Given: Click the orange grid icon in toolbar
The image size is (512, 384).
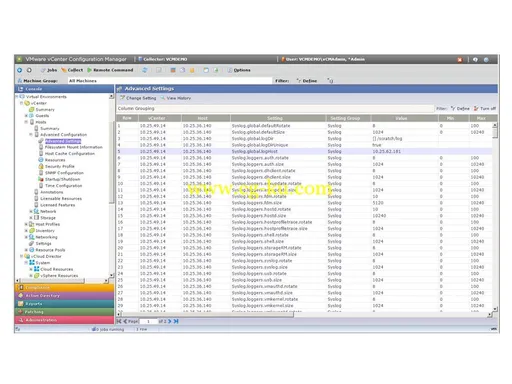Looking at the screenshot, I should [173, 70].
